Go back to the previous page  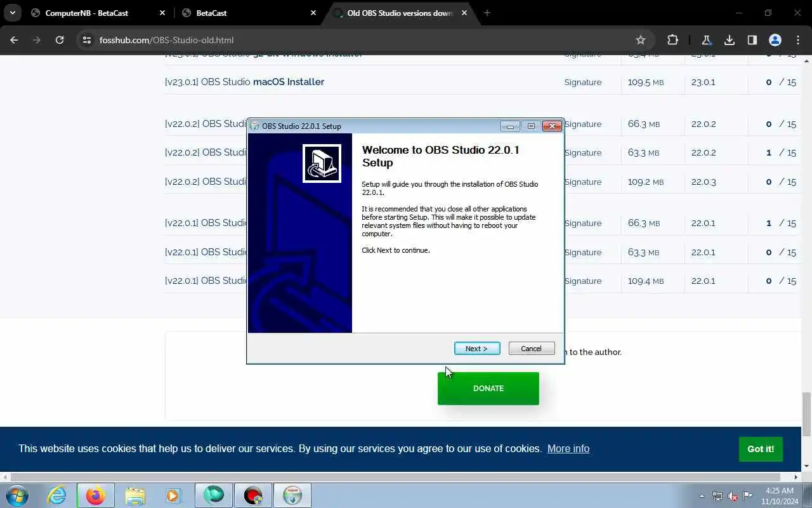click(x=14, y=40)
